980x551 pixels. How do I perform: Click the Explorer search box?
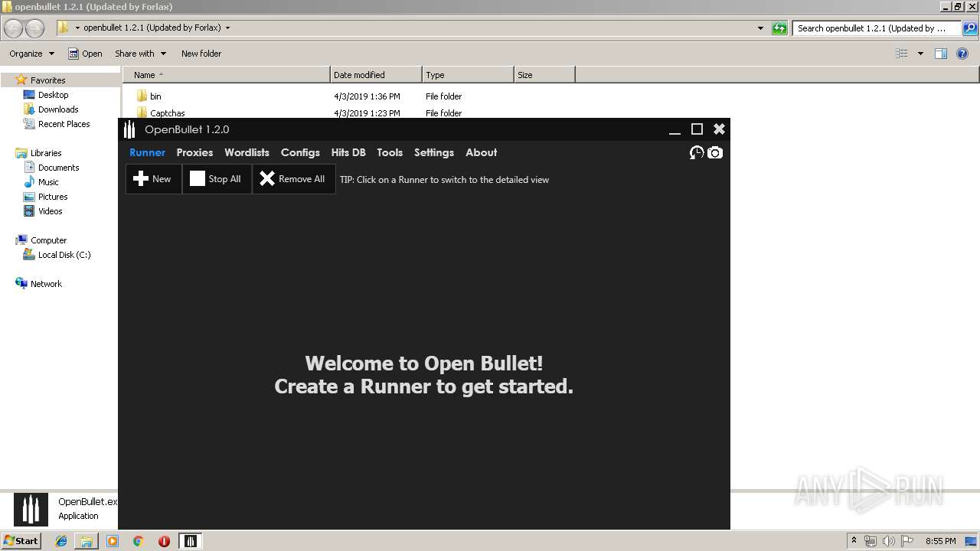(876, 28)
